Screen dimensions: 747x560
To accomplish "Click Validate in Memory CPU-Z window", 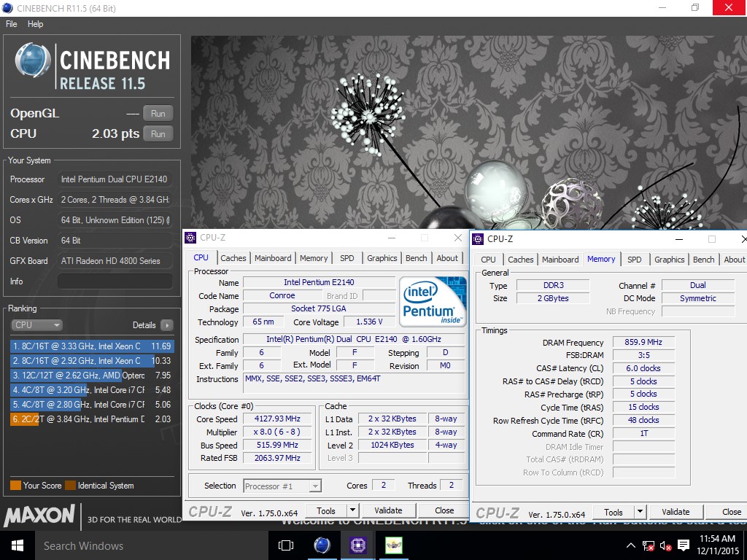I will pos(676,512).
